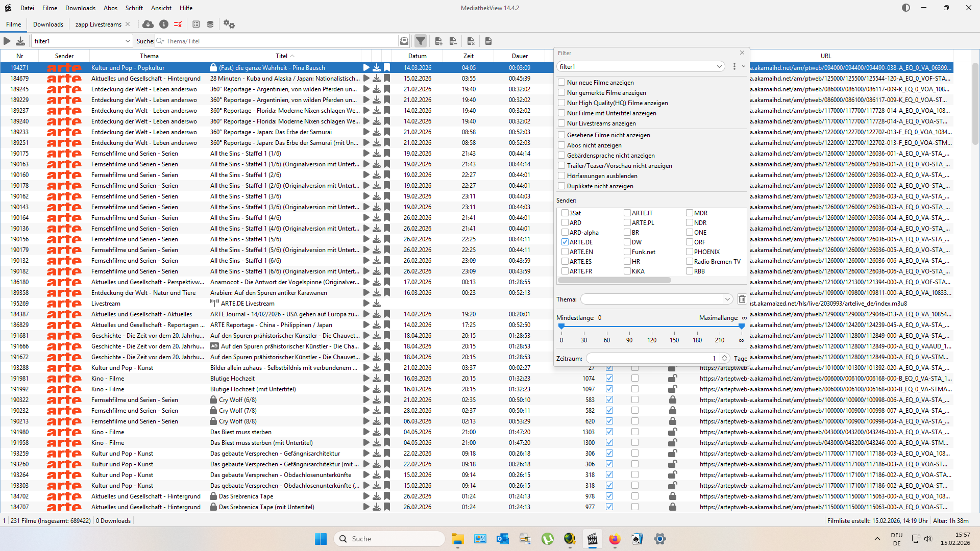
Task: Open filter1 dropdown in the Filter panel
Action: (719, 66)
